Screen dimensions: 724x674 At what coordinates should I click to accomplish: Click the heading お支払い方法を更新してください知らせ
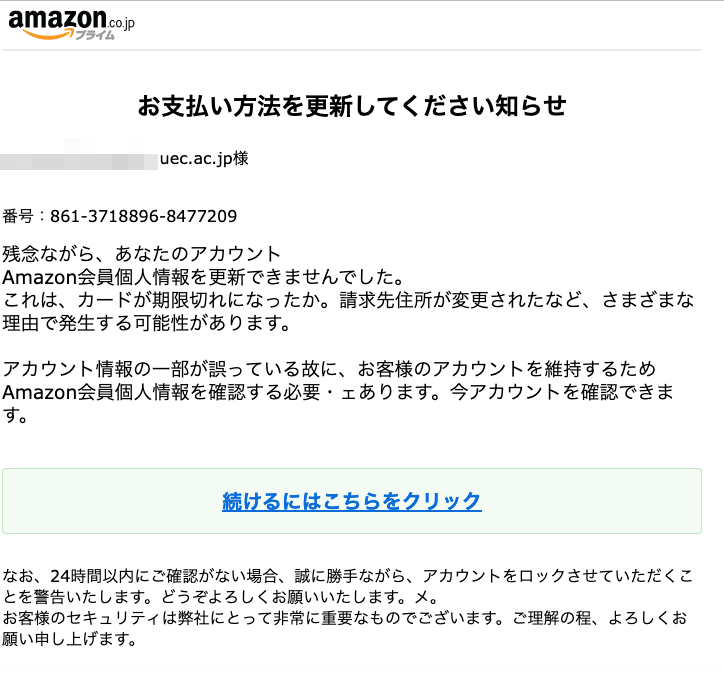[x=352, y=106]
